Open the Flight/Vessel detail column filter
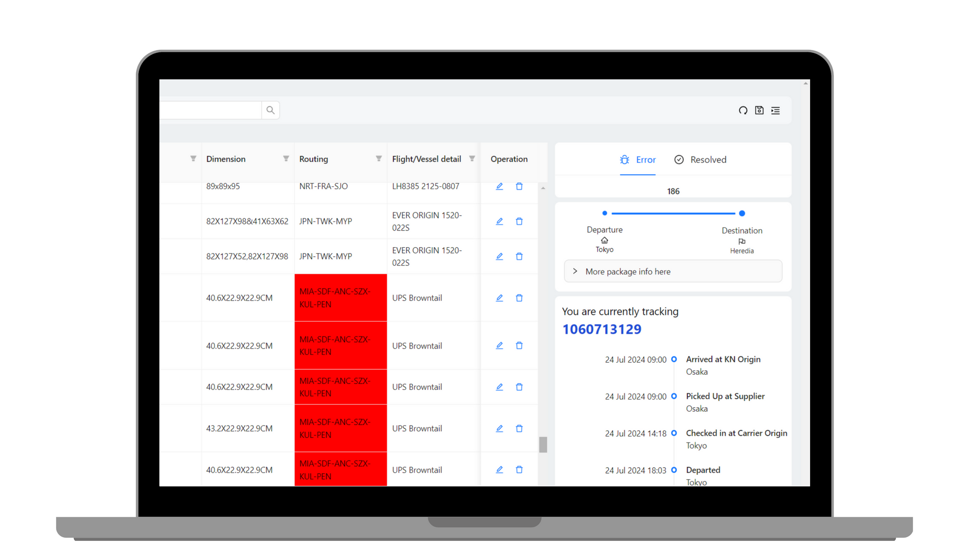 click(472, 159)
